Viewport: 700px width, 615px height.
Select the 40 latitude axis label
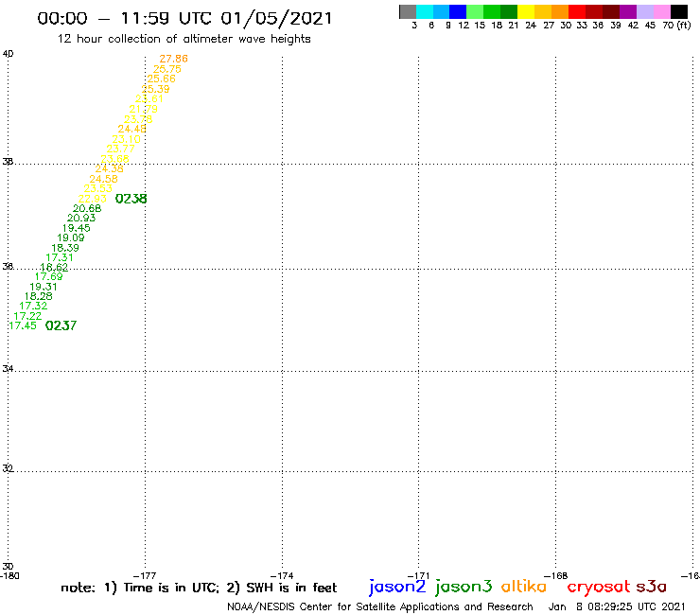tap(8, 54)
